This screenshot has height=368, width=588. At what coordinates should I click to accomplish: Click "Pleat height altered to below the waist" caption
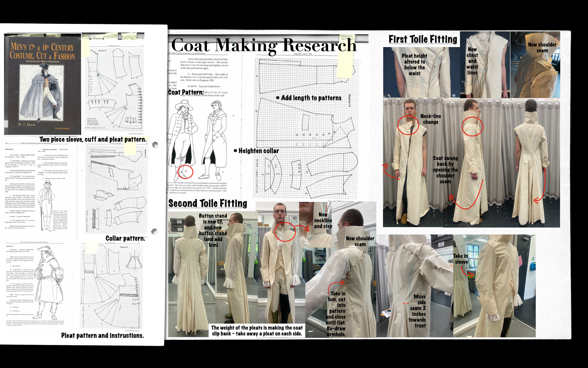pos(414,65)
